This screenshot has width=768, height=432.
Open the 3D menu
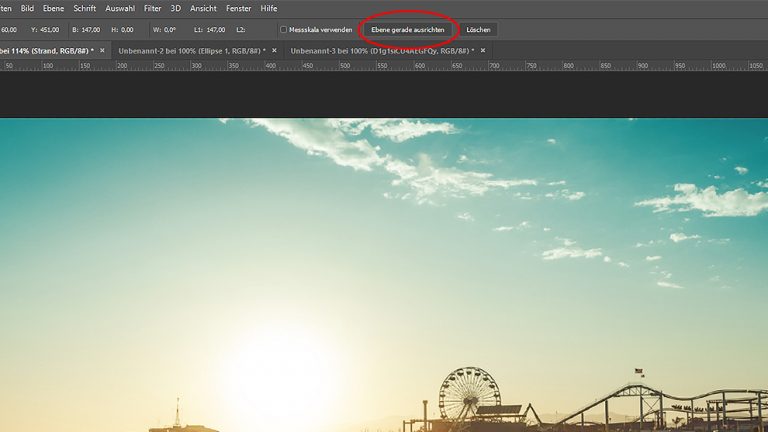(x=175, y=8)
